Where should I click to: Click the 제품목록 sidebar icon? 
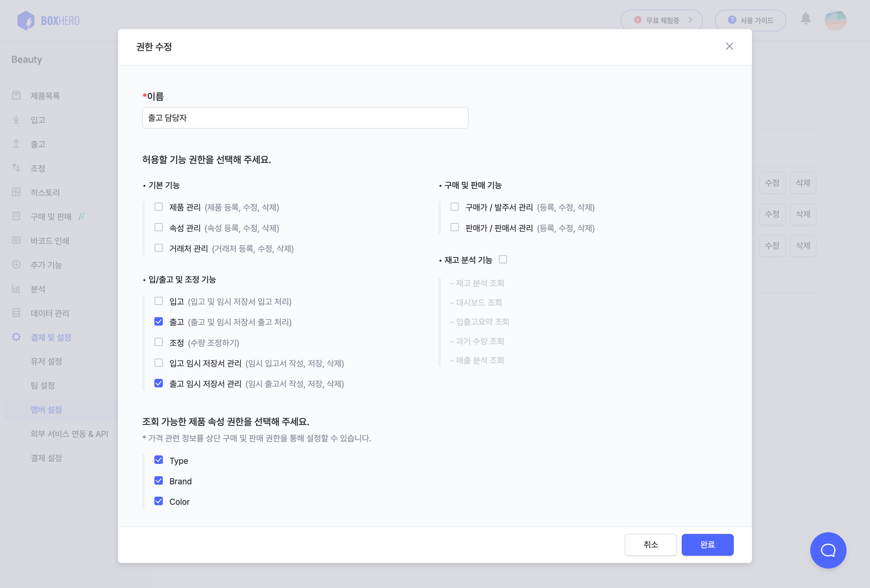tap(17, 95)
